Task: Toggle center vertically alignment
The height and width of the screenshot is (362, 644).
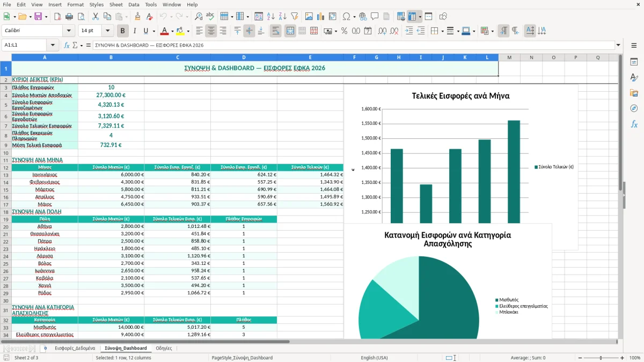Action: point(249,31)
